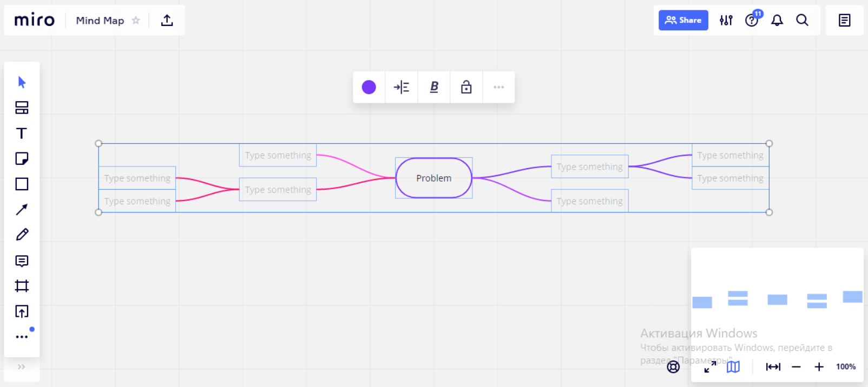Screen dimensions: 868x387
Task: Select the comment tool
Action: point(22,261)
